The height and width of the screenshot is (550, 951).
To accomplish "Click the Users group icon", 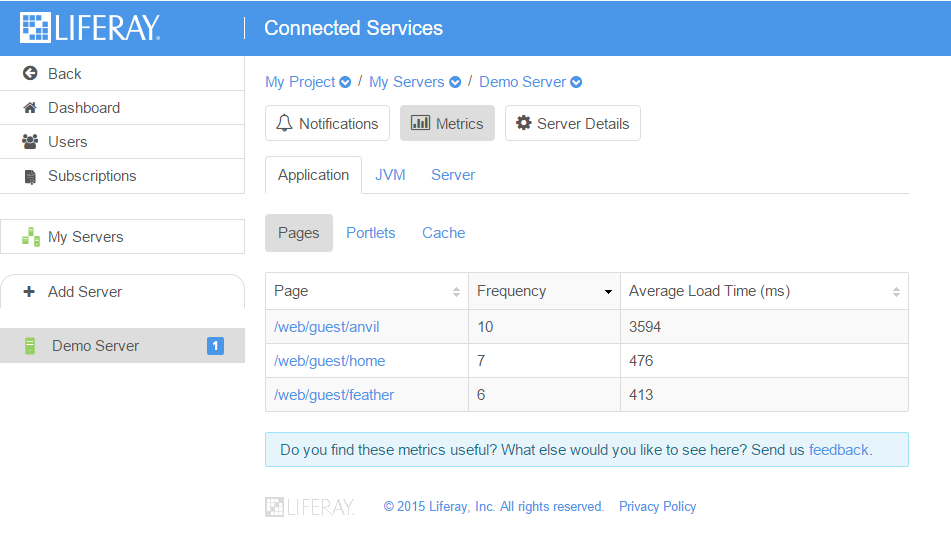I will click(30, 142).
